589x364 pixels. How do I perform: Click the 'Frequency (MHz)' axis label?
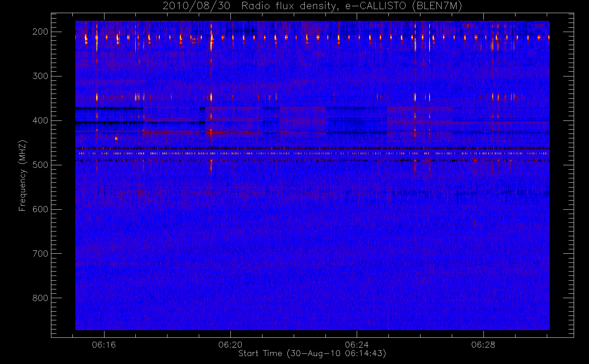23,175
